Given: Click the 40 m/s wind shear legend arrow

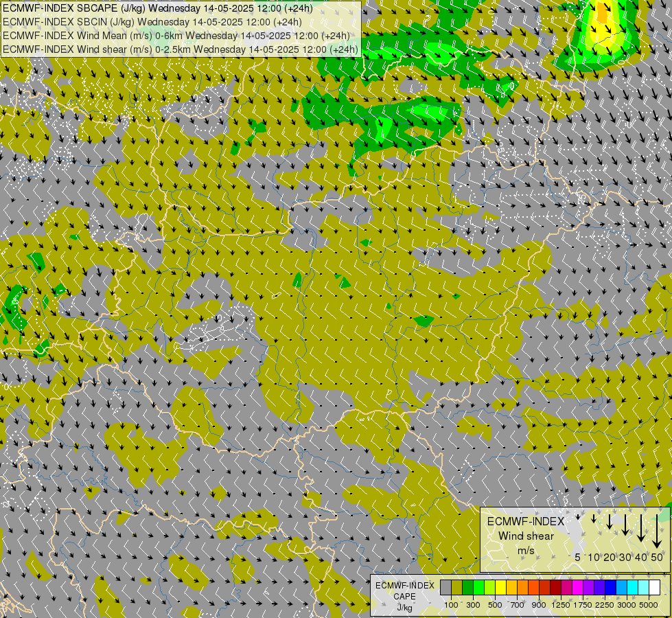Looking at the screenshot, I should [641, 528].
